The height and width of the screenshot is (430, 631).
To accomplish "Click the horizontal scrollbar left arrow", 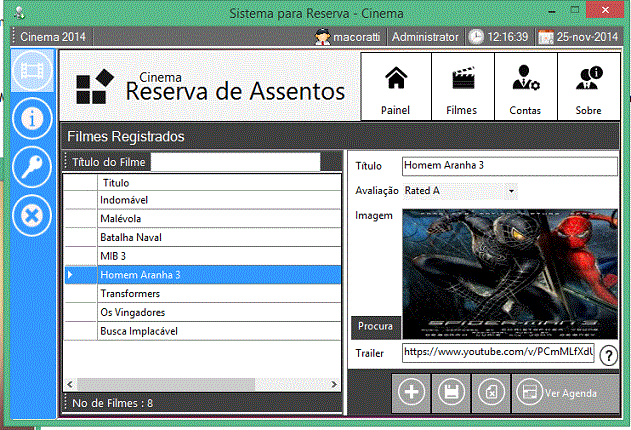I will [x=70, y=384].
